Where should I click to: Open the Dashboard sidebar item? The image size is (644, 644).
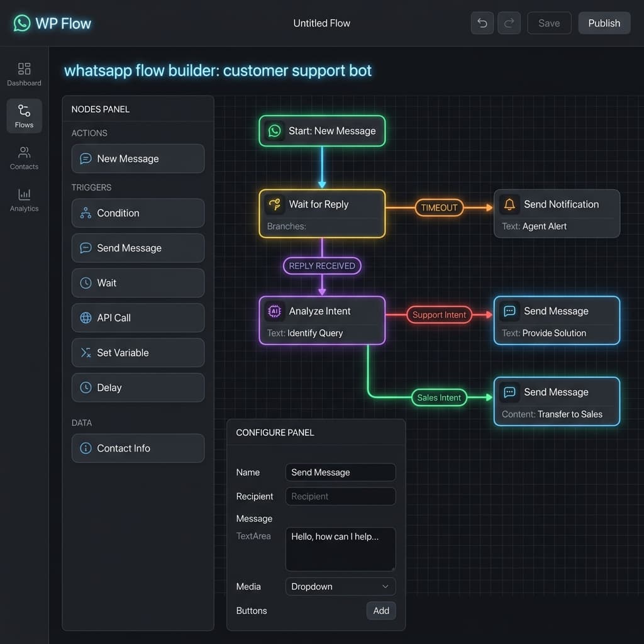(x=25, y=74)
